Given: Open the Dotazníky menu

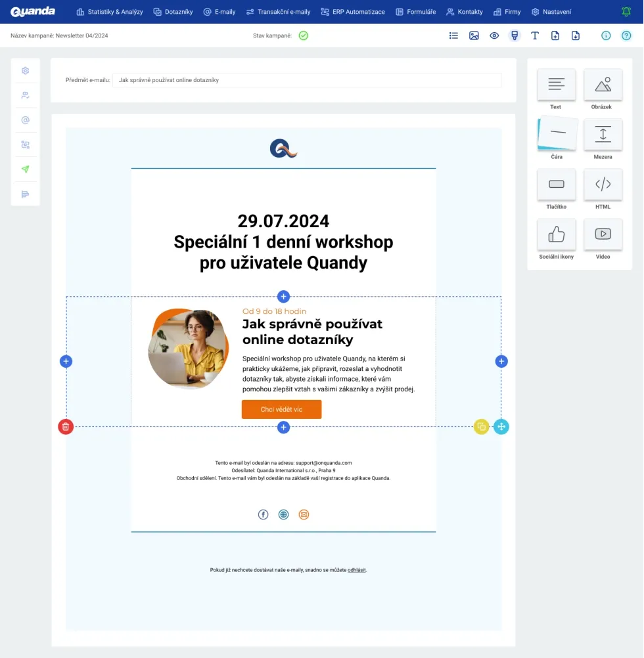Looking at the screenshot, I should pyautogui.click(x=173, y=12).
